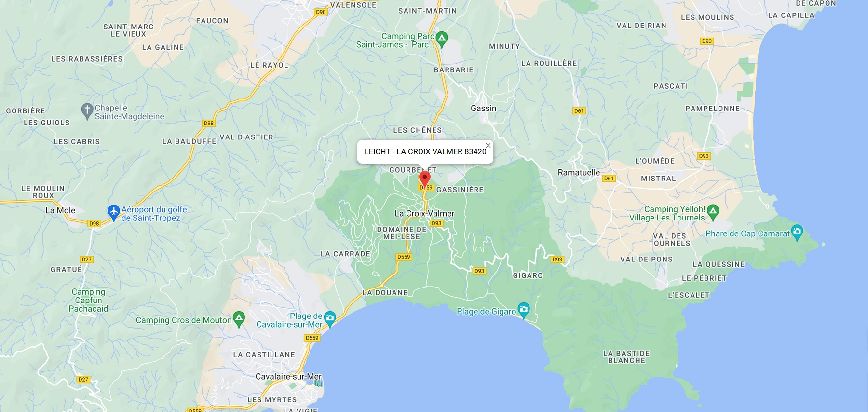The height and width of the screenshot is (412, 868).
Task: Click Phare de Cap Camarat camera icon
Action: tap(797, 232)
